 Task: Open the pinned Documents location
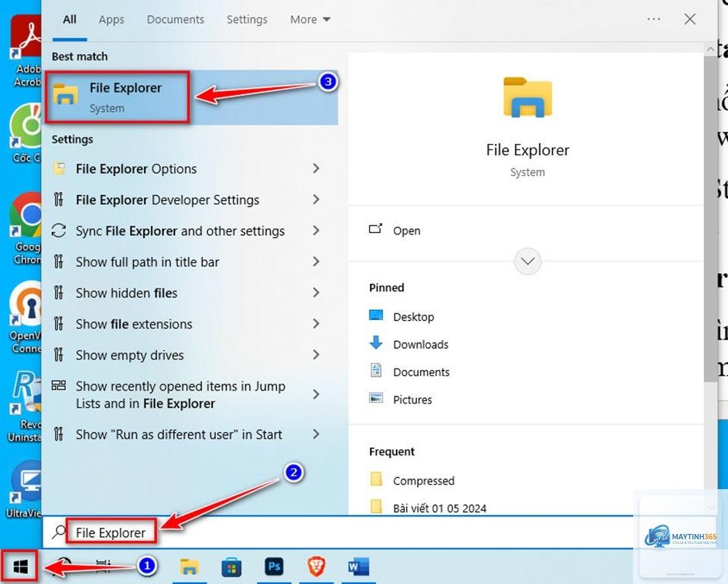421,372
